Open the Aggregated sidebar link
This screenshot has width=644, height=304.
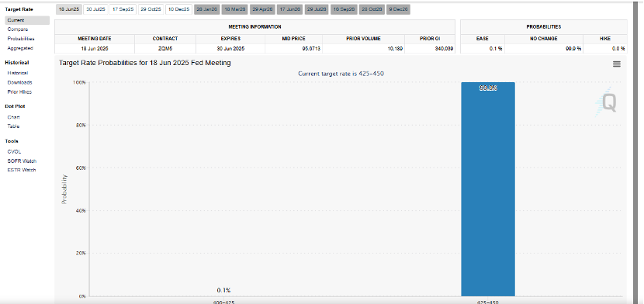pyautogui.click(x=20, y=48)
